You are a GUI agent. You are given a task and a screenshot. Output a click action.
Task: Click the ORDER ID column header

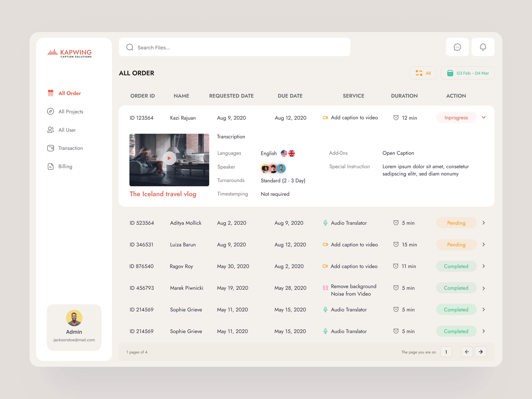[x=143, y=96]
